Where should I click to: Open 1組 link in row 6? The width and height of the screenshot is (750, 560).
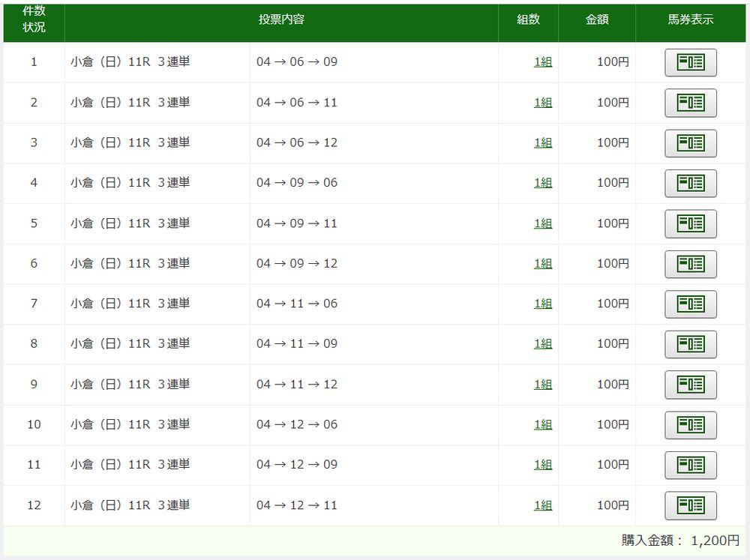[x=543, y=263]
